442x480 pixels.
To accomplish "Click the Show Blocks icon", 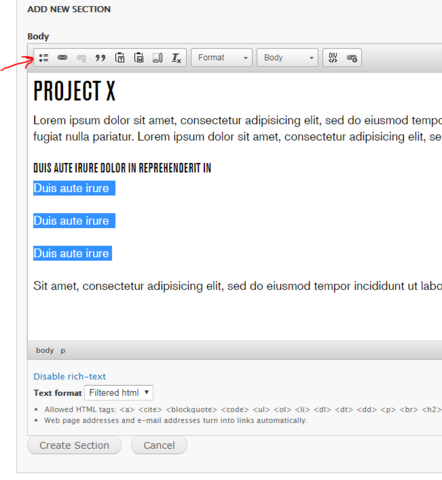I will 158,58.
